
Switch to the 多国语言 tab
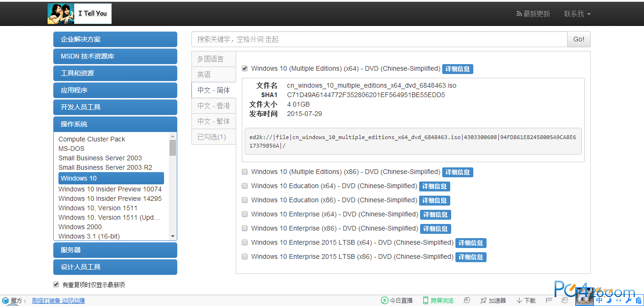pyautogui.click(x=214, y=59)
